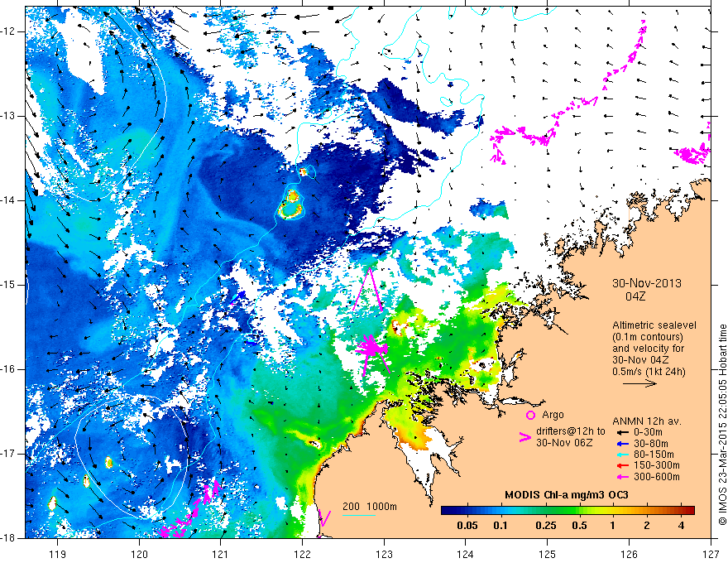This screenshot has width=728, height=563.
Task: Click the '122' longitude axis label
Action: click(302, 554)
